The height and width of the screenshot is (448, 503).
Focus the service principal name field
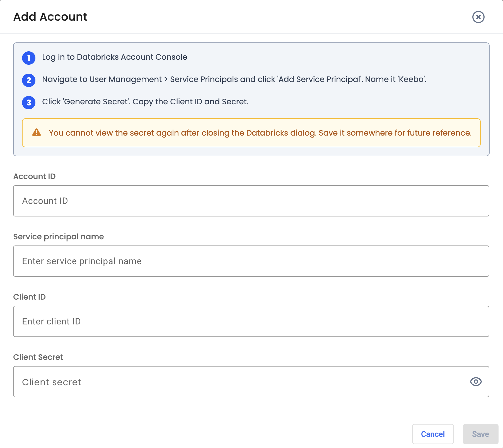[251, 261]
